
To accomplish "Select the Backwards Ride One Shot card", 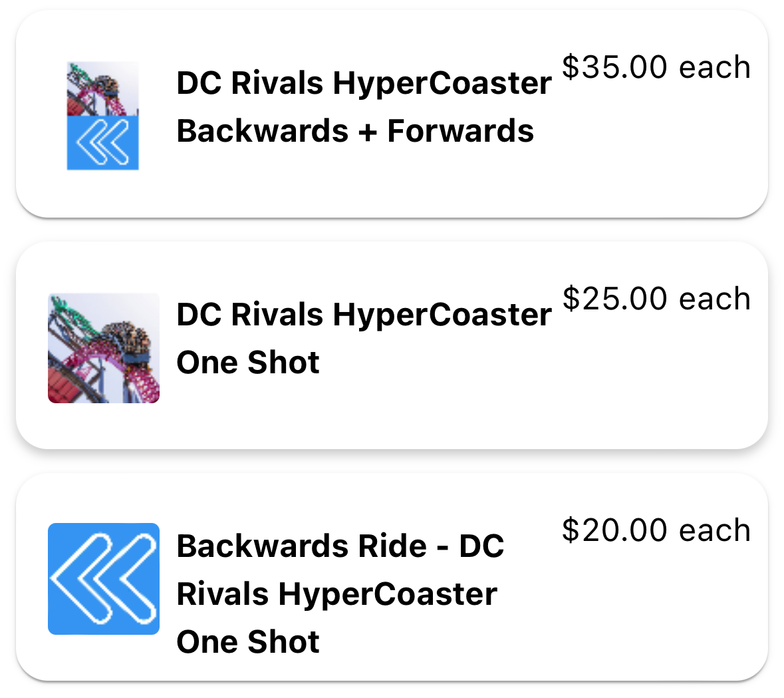I will coord(392,577).
